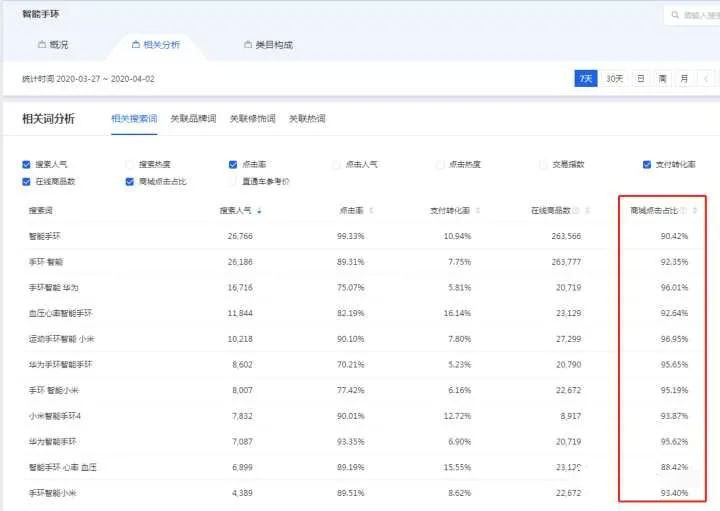Check the 点击热度 checkbox

pos(440,164)
